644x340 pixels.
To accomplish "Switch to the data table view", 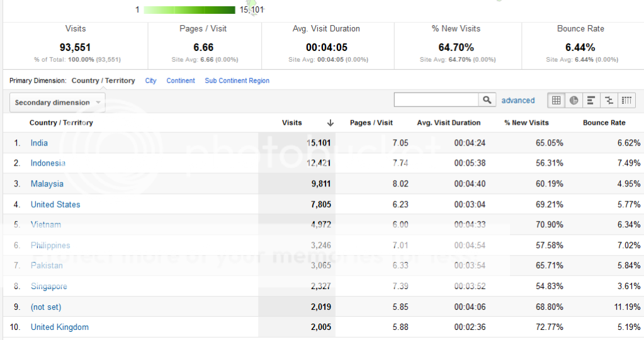I will (556, 100).
